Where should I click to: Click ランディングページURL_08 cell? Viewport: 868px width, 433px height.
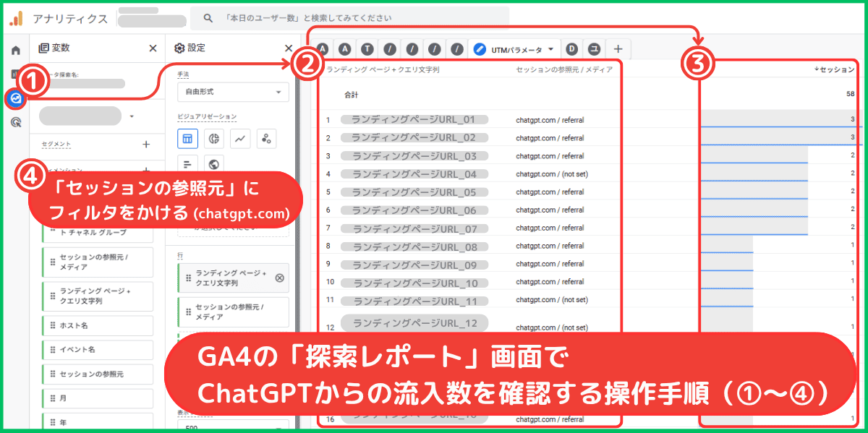[x=413, y=246]
